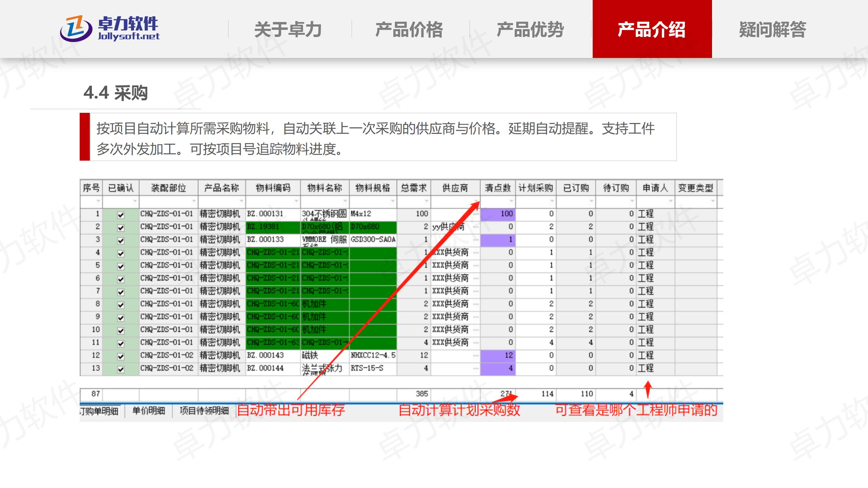Image resolution: width=868 pixels, height=488 pixels.
Task: Open the 产品价格 nav tab
Action: [x=409, y=29]
